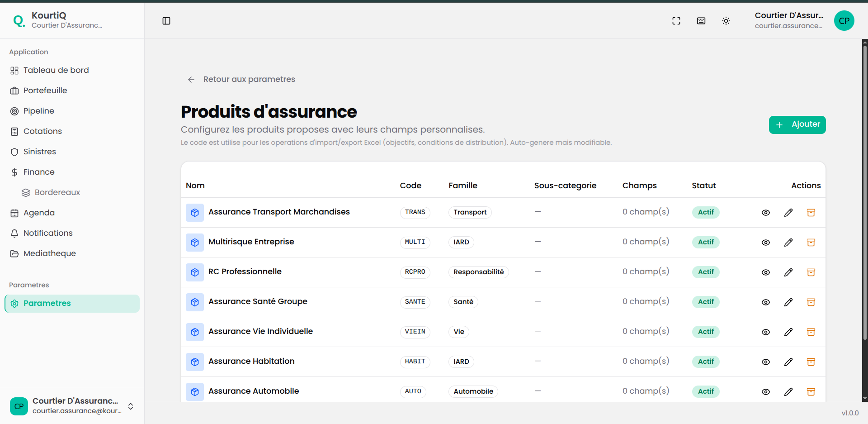This screenshot has width=868, height=424.
Task: Open the Notifications bell icon
Action: (x=15, y=233)
